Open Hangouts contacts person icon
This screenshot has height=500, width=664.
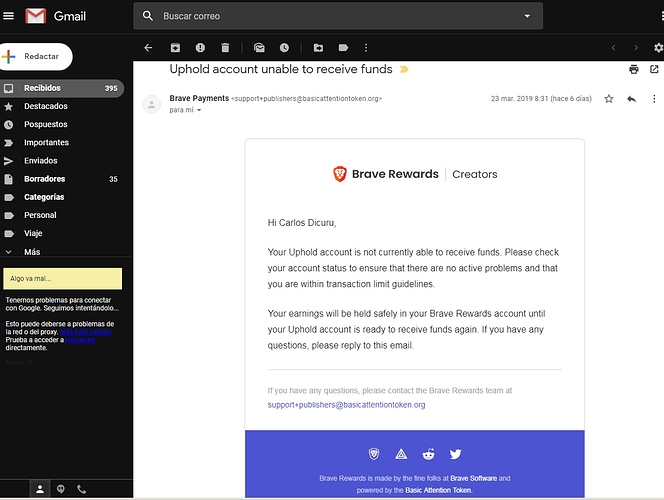pyautogui.click(x=40, y=489)
